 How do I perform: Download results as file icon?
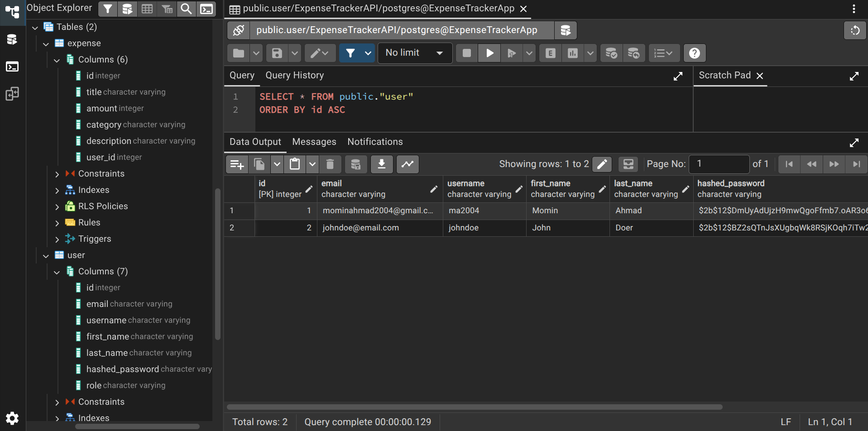pyautogui.click(x=382, y=164)
